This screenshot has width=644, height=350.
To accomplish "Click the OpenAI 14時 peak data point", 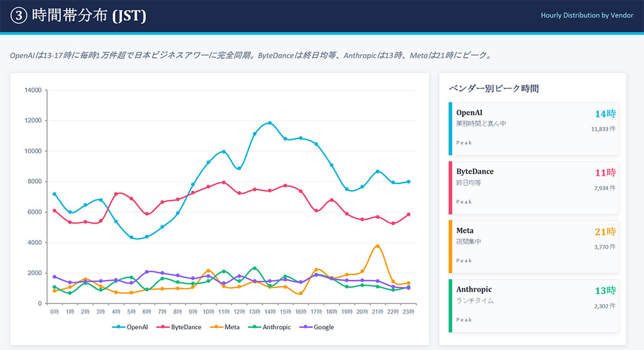I will pyautogui.click(x=270, y=123).
